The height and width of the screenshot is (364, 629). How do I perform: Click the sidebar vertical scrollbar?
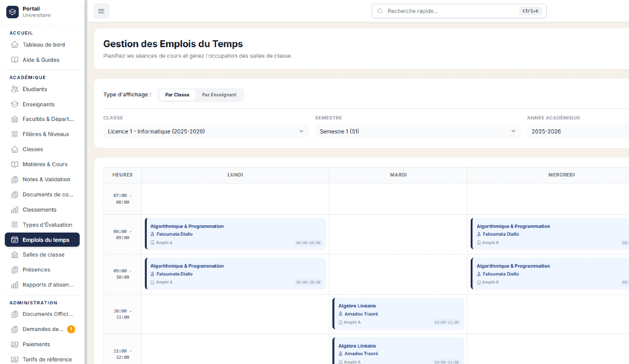(85, 182)
